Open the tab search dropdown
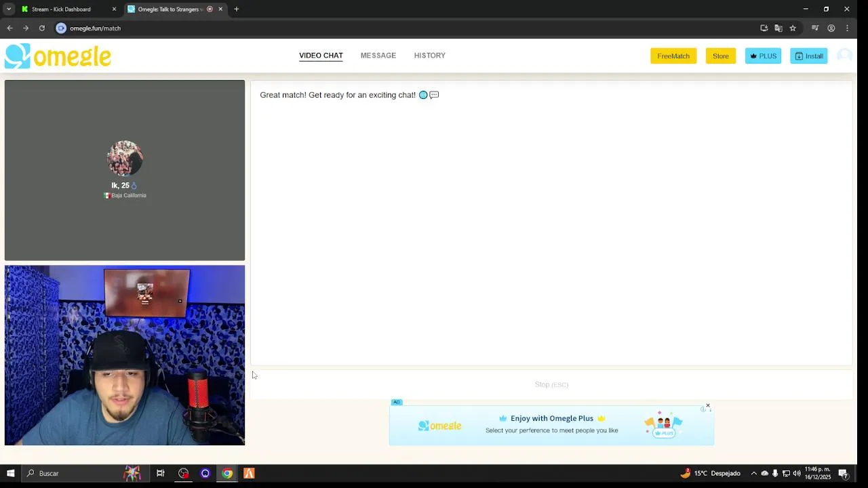 (x=9, y=9)
